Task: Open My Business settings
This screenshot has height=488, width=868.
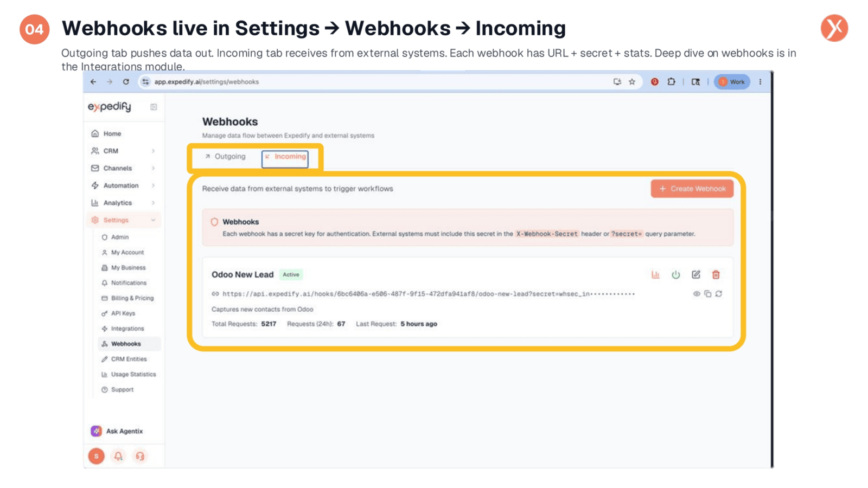Action: 128,267
